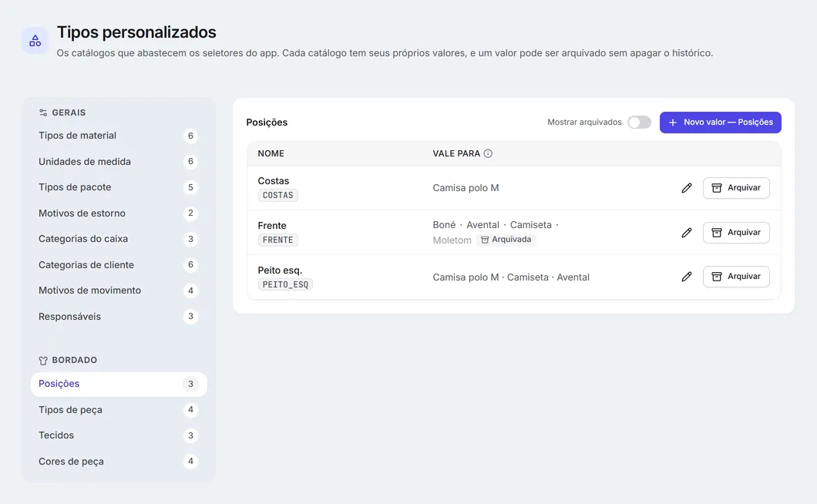Viewport: 817px width, 504px height.
Task: Archive the Frente position
Action: (x=736, y=233)
